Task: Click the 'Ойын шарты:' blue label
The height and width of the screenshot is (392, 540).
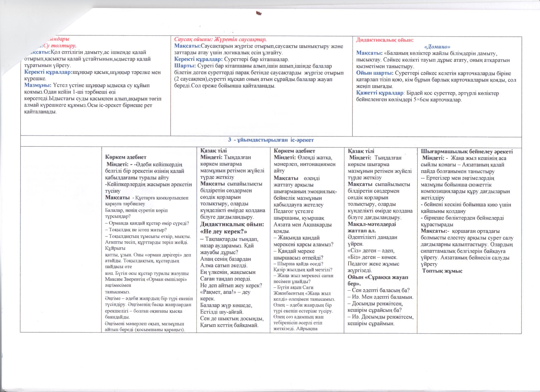Action: pos(375,73)
